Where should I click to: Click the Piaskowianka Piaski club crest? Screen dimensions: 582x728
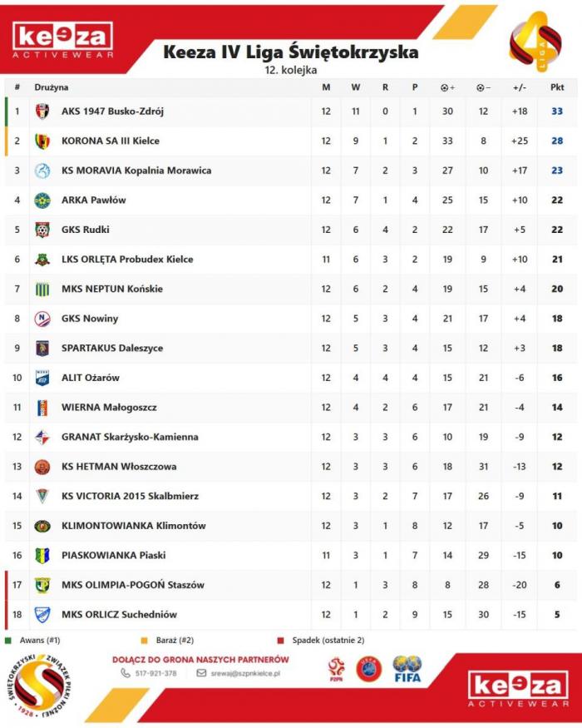tap(42, 555)
